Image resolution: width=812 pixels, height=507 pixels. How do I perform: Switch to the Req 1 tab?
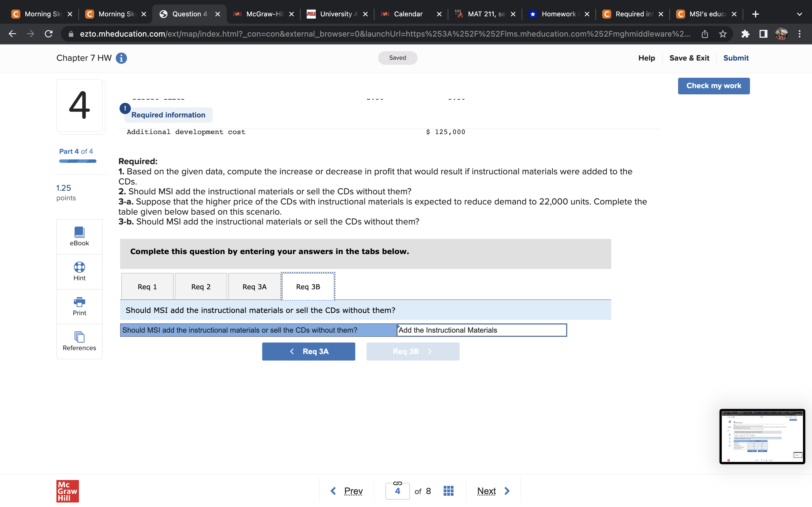(x=147, y=286)
